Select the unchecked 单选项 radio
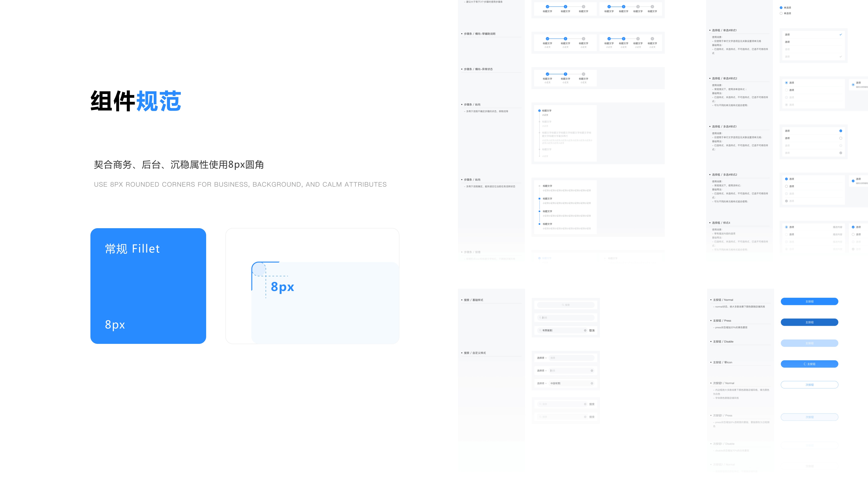Viewport: 868px width, 488px height. 781,14
